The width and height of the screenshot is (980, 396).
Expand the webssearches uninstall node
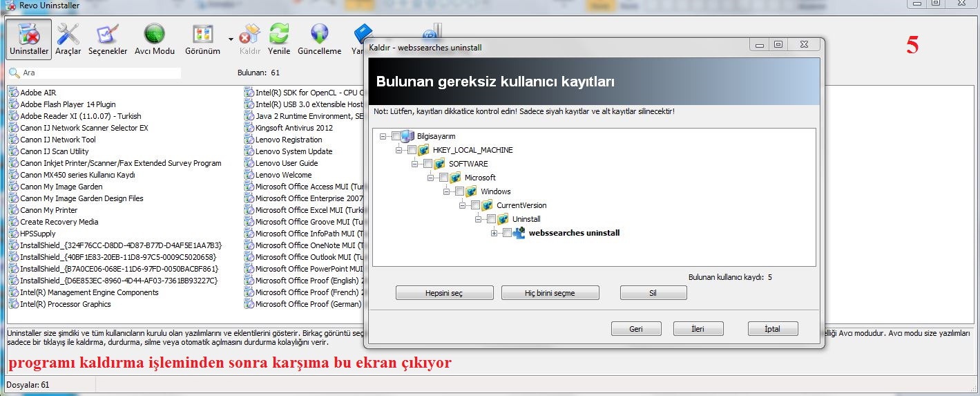pos(494,233)
